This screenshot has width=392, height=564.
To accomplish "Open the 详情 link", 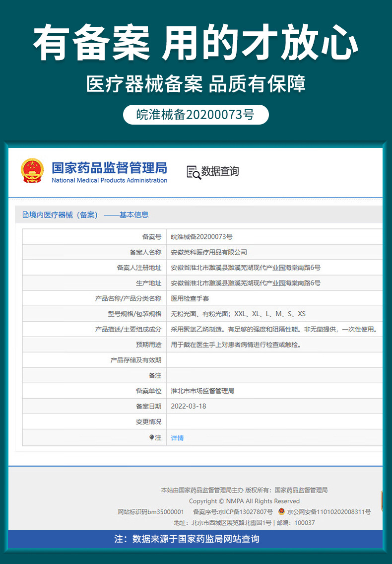I will pos(177,438).
